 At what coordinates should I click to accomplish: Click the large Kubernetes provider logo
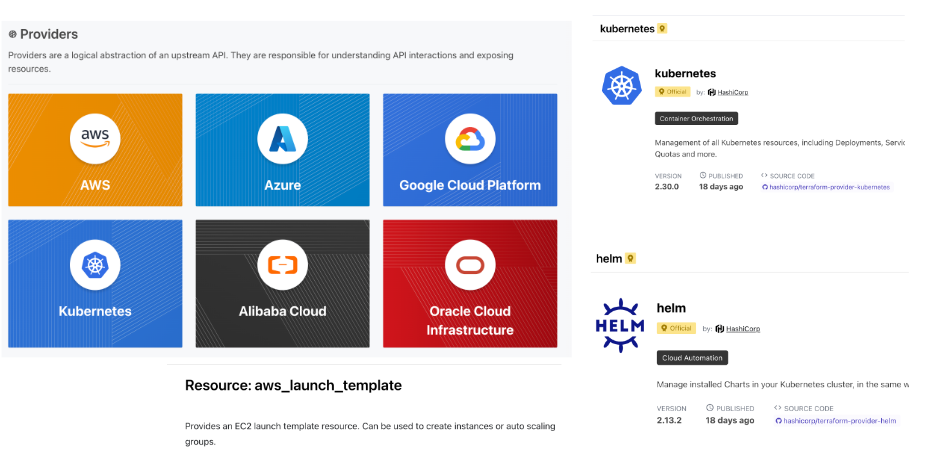(x=622, y=85)
